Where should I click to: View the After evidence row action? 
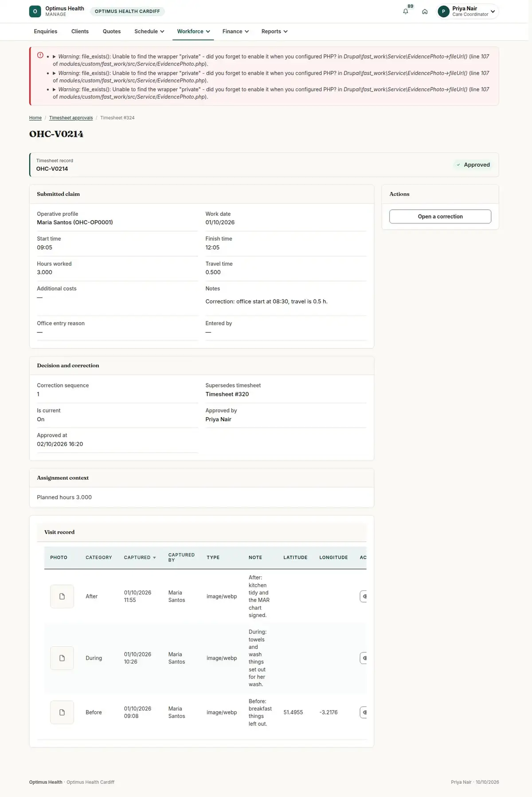pyautogui.click(x=364, y=596)
